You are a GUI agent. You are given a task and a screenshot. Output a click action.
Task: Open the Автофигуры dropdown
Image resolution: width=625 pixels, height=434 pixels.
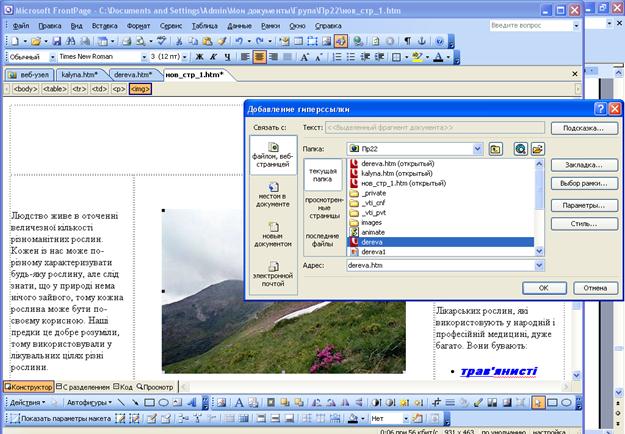pos(89,403)
